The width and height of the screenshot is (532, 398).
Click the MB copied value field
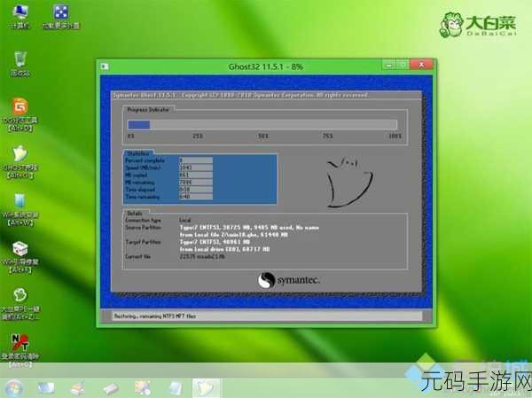196,176
